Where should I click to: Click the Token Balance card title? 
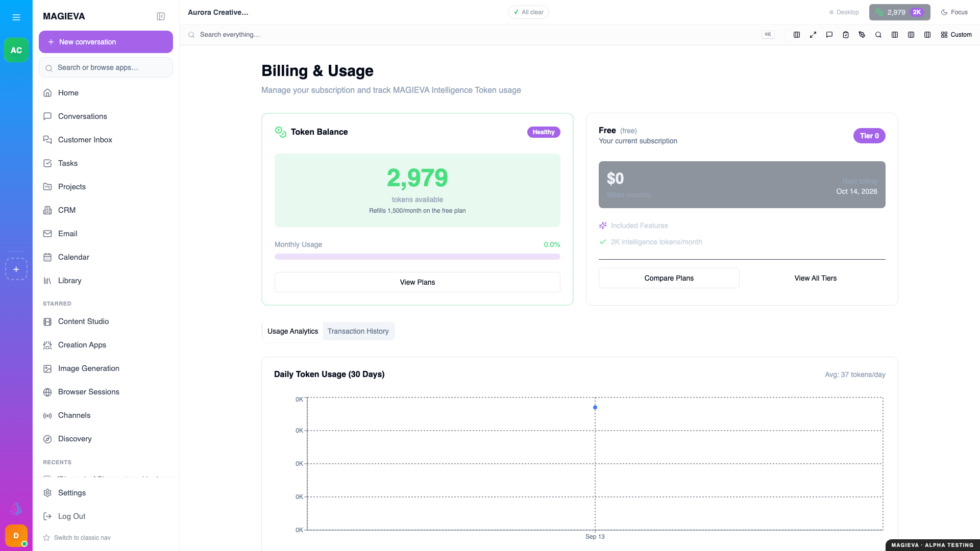[x=320, y=132]
